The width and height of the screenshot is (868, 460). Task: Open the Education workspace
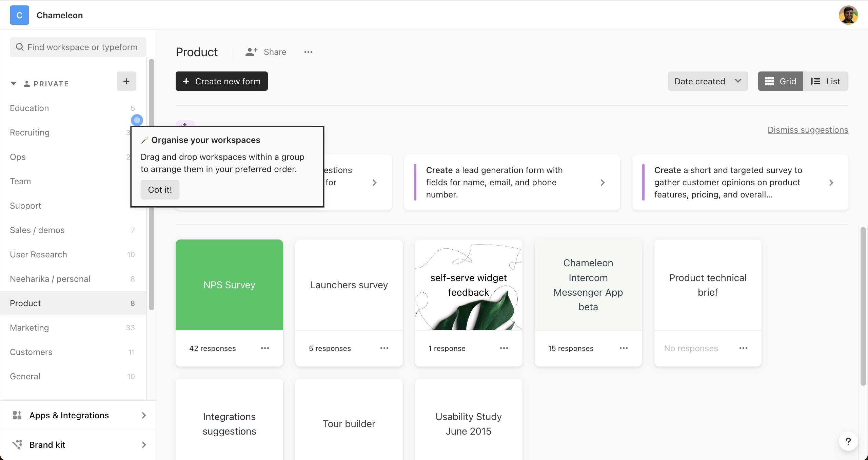tap(73, 108)
